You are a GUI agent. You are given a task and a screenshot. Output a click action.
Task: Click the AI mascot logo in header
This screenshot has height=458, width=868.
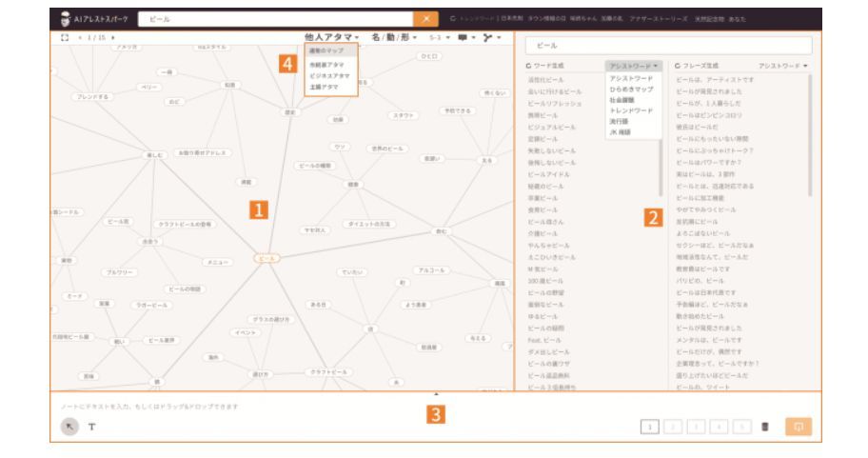click(x=66, y=19)
